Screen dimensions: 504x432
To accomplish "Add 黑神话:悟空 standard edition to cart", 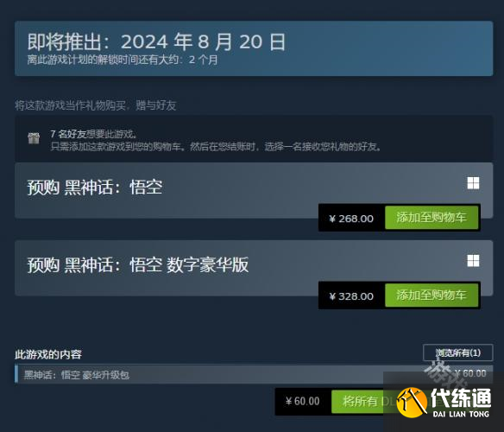I will click(x=432, y=218).
